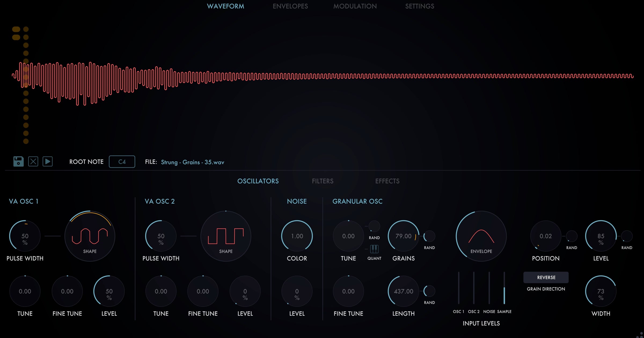
Task: Click the WIDTH knob at 73%
Action: click(601, 291)
